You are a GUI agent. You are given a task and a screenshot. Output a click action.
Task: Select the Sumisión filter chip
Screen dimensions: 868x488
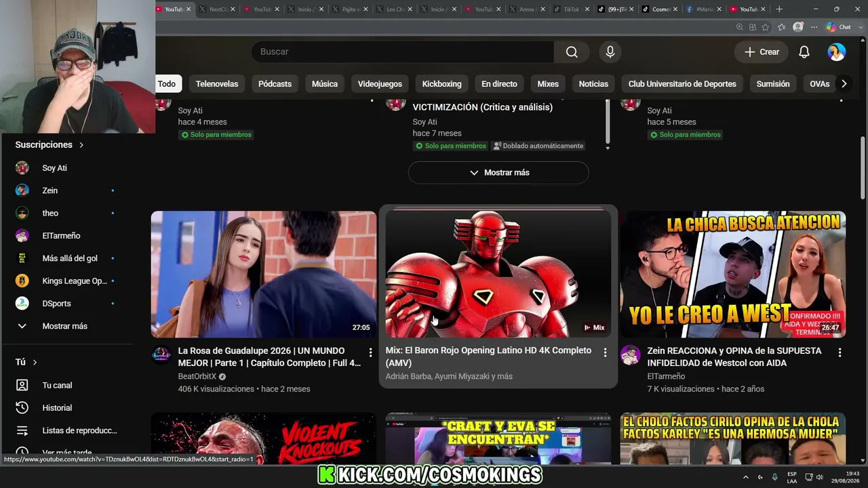click(x=773, y=84)
